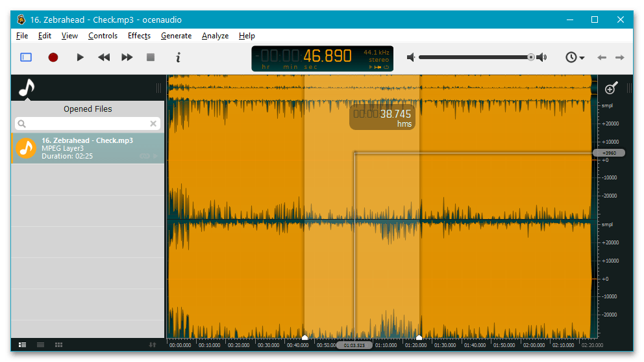Click the play icon in file entry row

[155, 156]
